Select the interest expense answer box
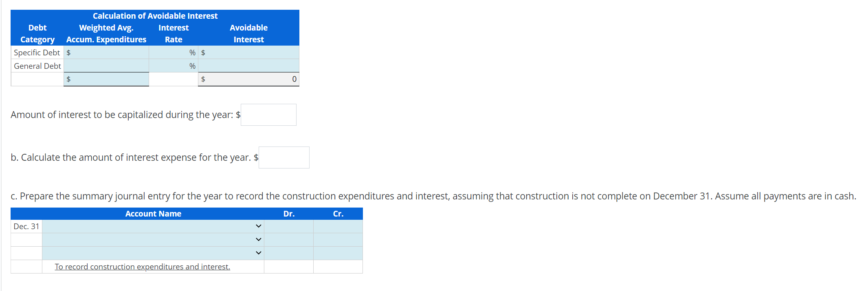 (x=283, y=157)
